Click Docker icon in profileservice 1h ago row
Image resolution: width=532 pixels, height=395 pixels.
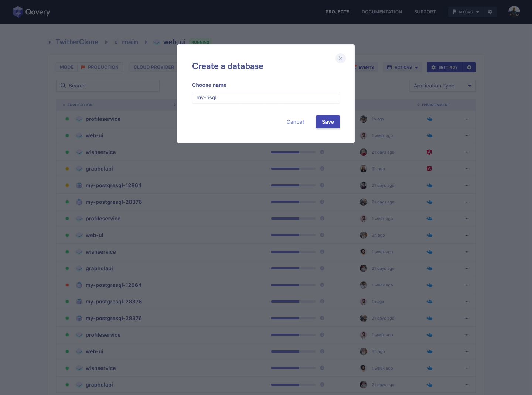point(429,119)
